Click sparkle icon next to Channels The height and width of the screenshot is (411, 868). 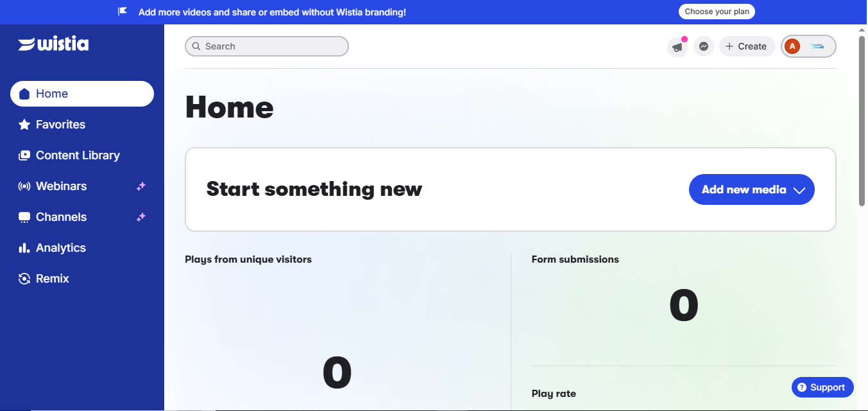click(x=141, y=217)
